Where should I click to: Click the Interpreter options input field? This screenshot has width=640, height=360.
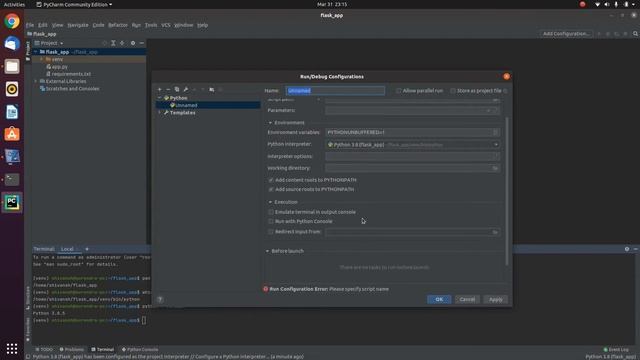[412, 156]
